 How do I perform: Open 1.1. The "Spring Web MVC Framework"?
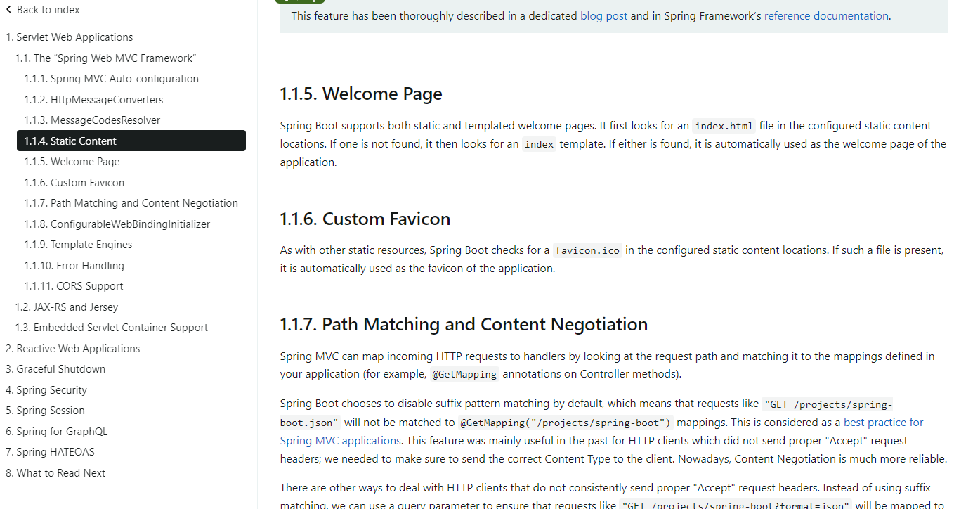click(x=106, y=58)
